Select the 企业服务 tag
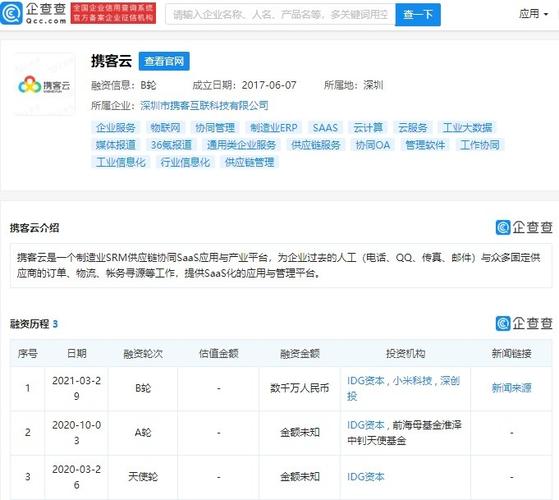Viewport: 559px width, 500px height. tap(116, 128)
